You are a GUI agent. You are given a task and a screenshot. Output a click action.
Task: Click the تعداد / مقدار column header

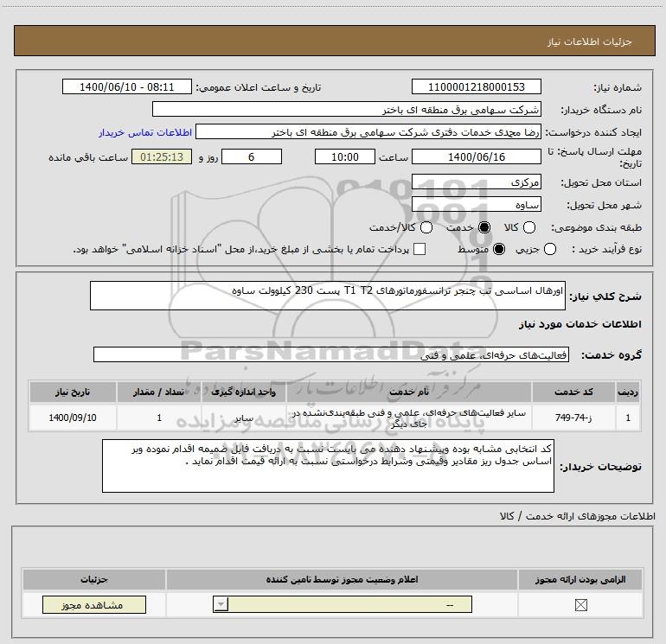pos(159,392)
